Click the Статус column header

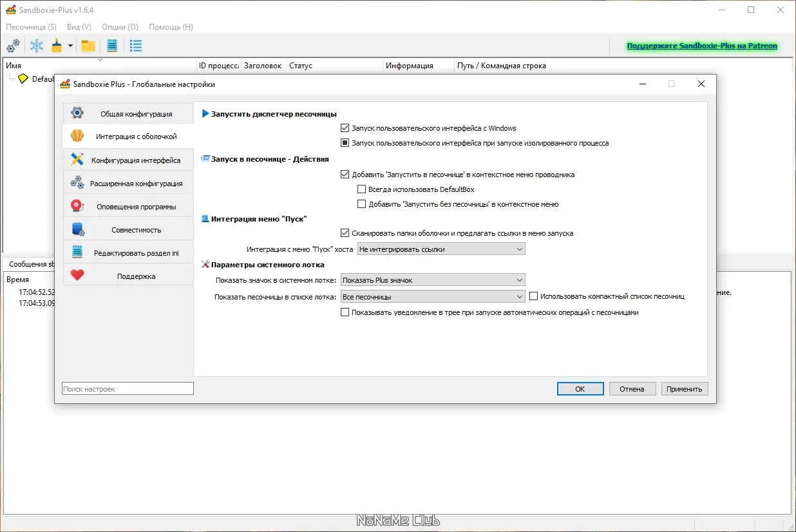pos(335,66)
